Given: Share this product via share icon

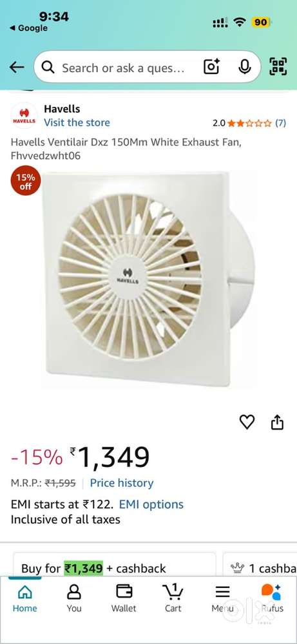Looking at the screenshot, I should [277, 422].
